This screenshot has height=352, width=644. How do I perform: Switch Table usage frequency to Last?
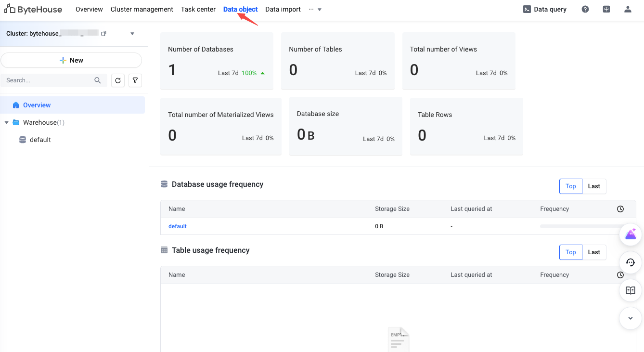pyautogui.click(x=594, y=252)
